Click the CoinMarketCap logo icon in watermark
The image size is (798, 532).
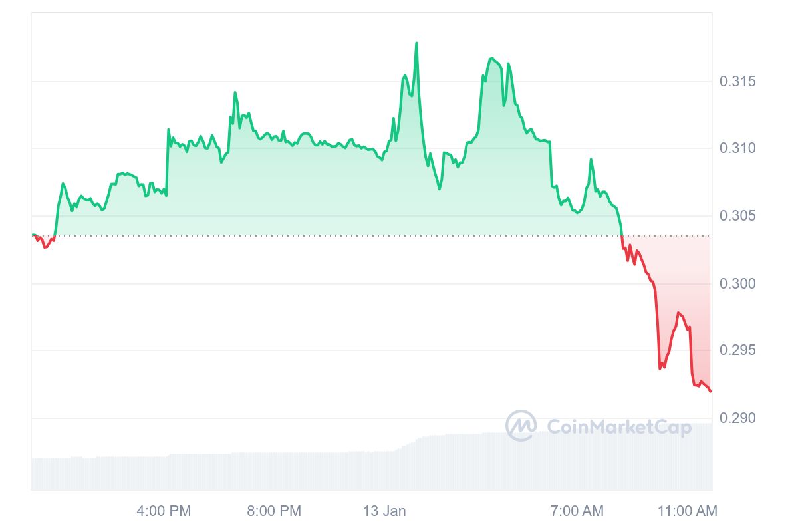(x=521, y=426)
